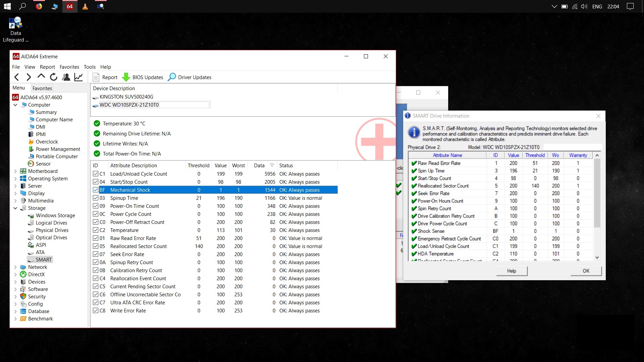Image resolution: width=644 pixels, height=362 pixels.
Task: Uncheck Start/Stop Count checkbox
Action: (96, 182)
